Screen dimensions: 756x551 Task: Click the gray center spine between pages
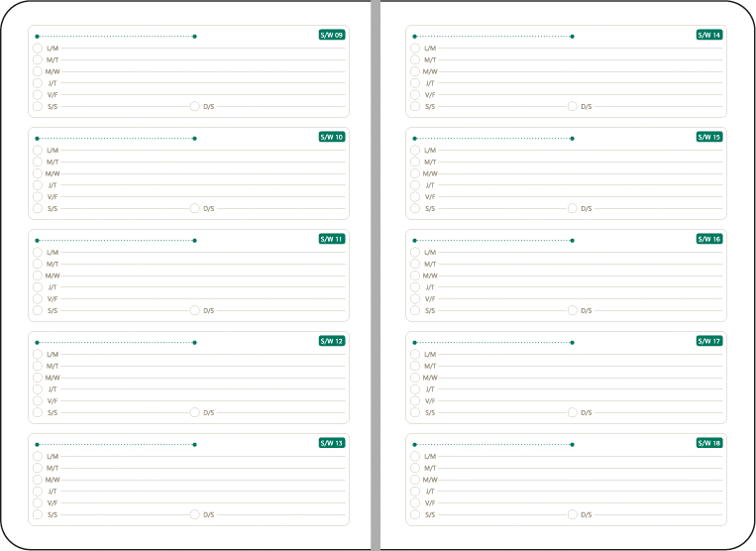point(376,275)
